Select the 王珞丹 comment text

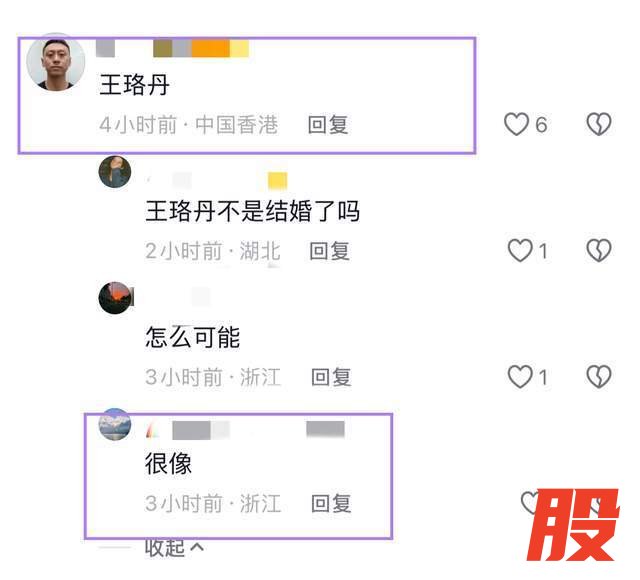click(134, 84)
